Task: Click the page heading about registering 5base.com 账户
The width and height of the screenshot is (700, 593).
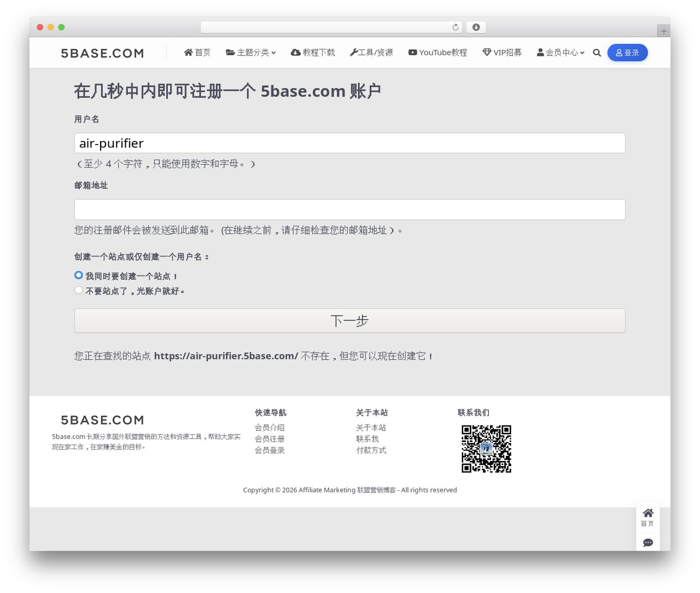Action: [x=227, y=91]
